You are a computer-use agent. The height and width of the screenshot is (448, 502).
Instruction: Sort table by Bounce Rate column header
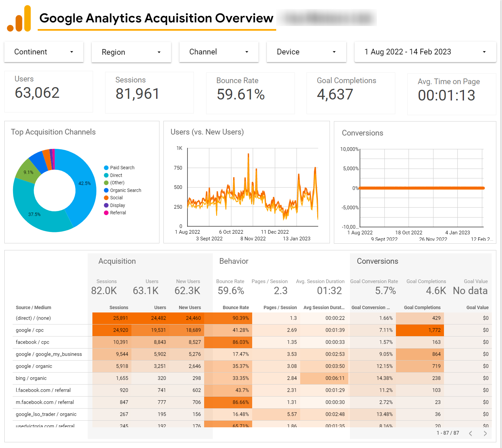click(x=236, y=307)
